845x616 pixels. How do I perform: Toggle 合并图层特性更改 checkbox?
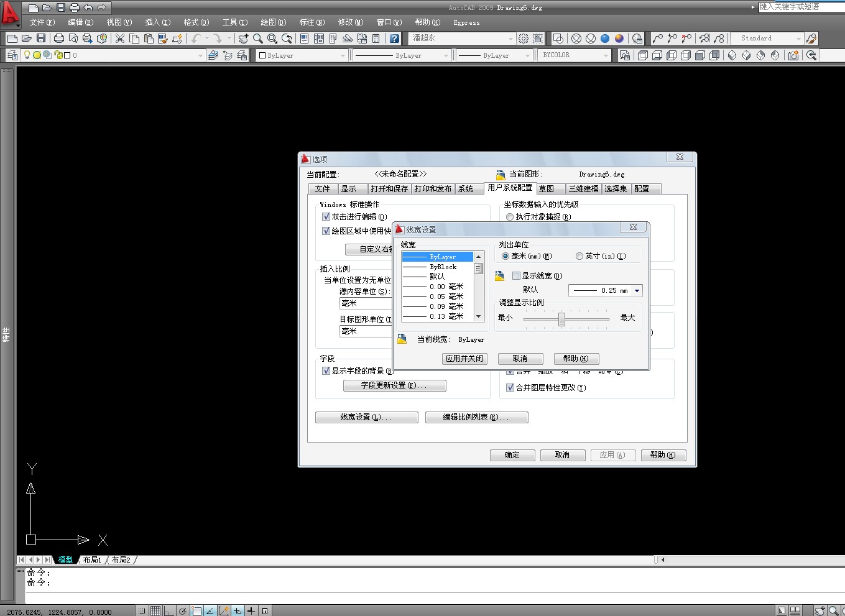510,387
